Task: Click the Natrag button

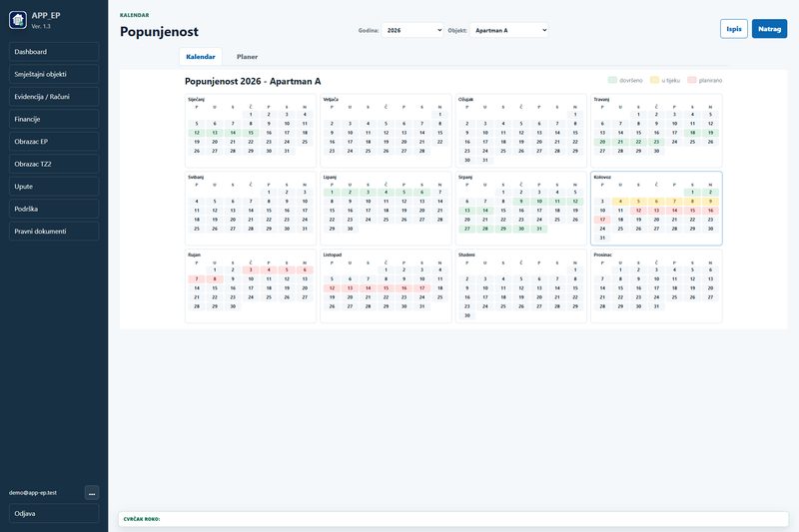Action: click(x=769, y=29)
